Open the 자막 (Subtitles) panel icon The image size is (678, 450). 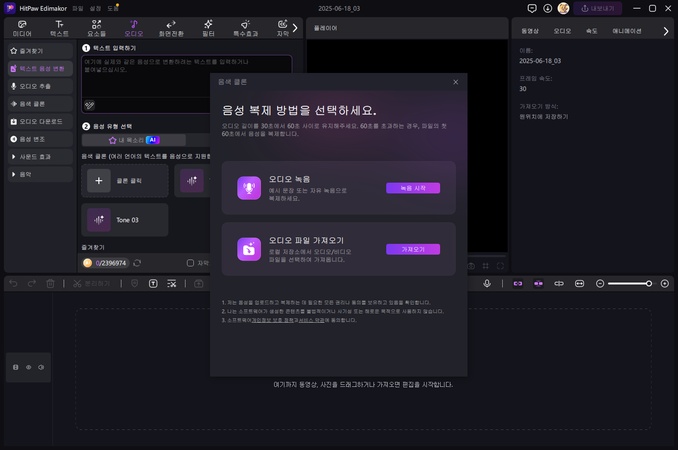[x=283, y=28]
